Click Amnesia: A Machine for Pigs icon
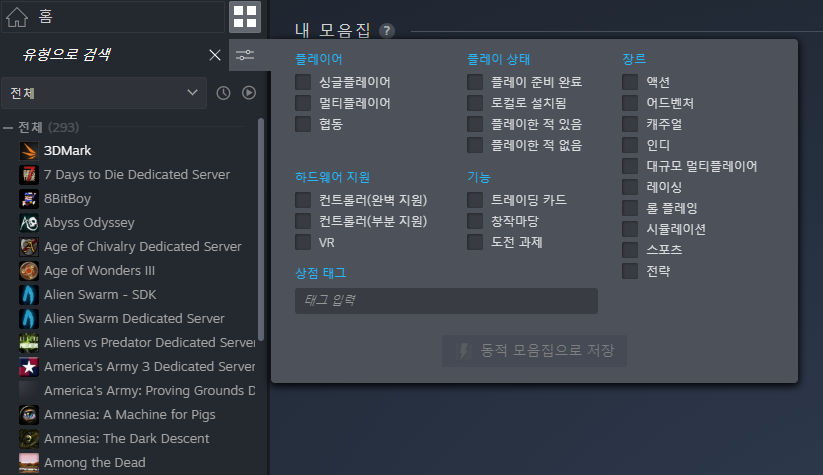 (x=29, y=415)
